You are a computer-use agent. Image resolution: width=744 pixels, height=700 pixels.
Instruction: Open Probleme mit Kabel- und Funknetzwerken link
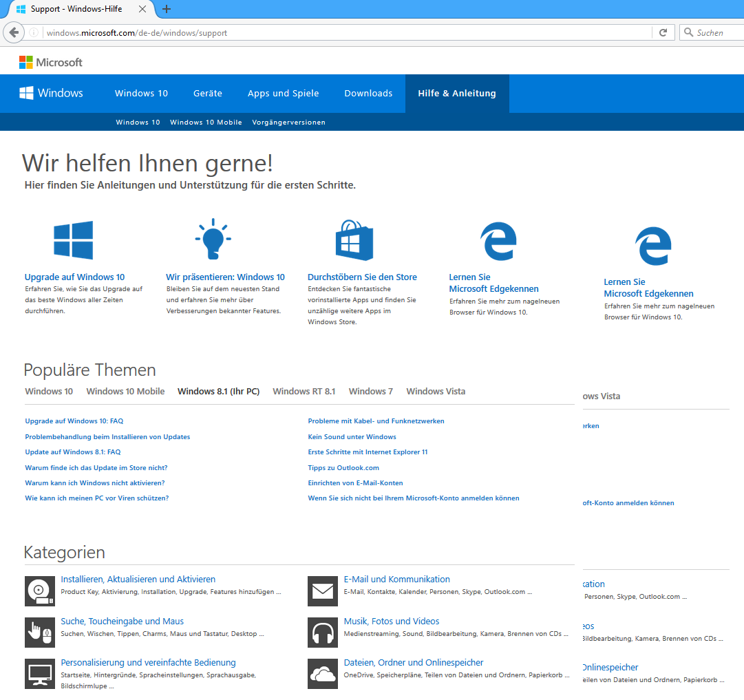pos(376,421)
